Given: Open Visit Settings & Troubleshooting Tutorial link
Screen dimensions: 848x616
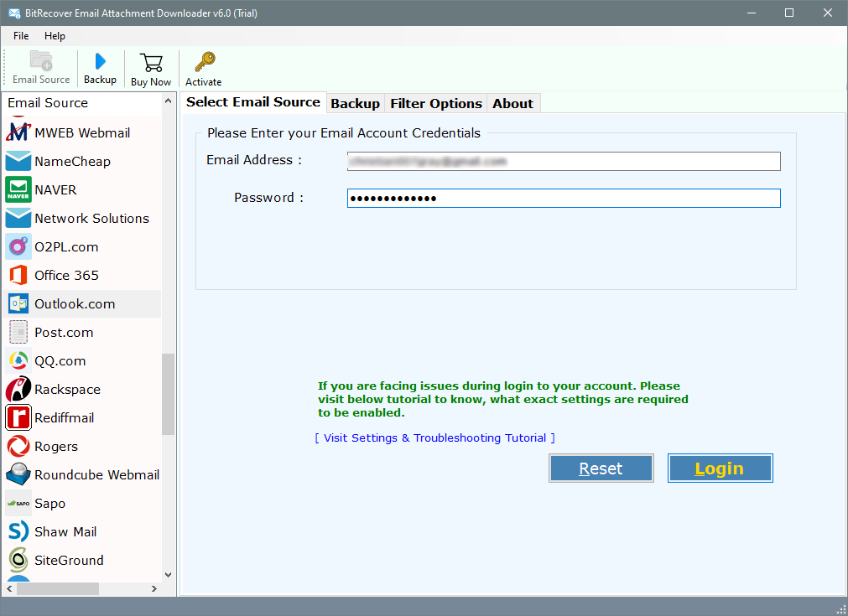Looking at the screenshot, I should tap(434, 437).
